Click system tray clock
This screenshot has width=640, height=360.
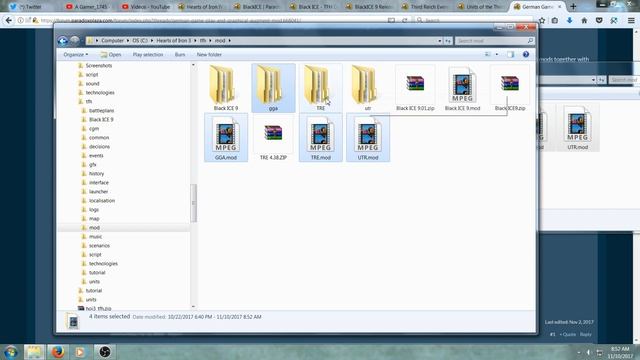620,352
